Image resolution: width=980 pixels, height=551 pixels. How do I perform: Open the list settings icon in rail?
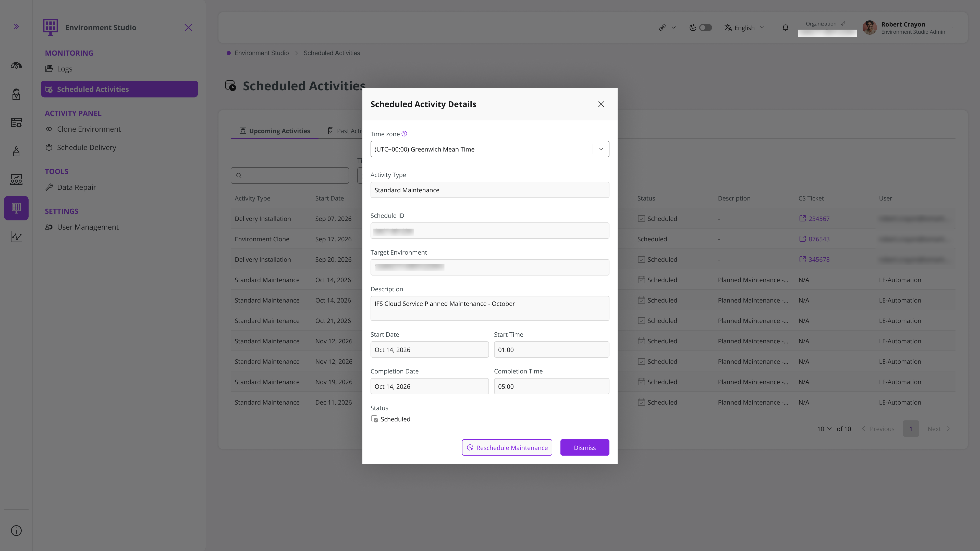pyautogui.click(x=16, y=122)
